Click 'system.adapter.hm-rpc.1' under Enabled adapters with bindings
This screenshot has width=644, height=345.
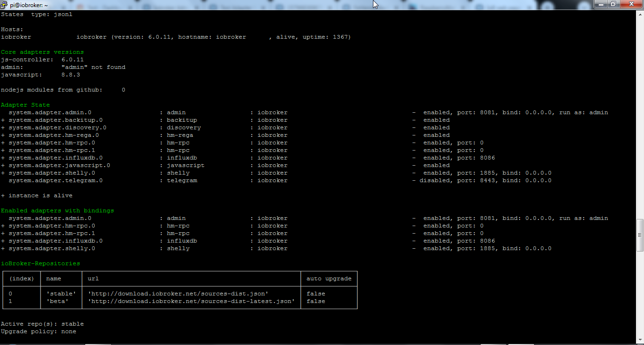tap(52, 233)
